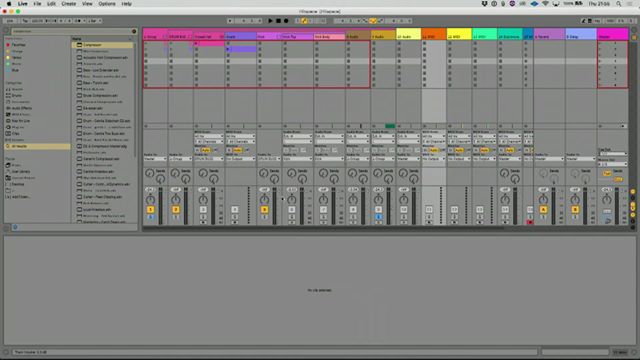Fold the 1 Group track

pyautogui.click(x=164, y=37)
